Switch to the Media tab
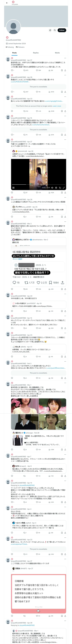This screenshot has width=72, height=644. [x=57, y=53]
